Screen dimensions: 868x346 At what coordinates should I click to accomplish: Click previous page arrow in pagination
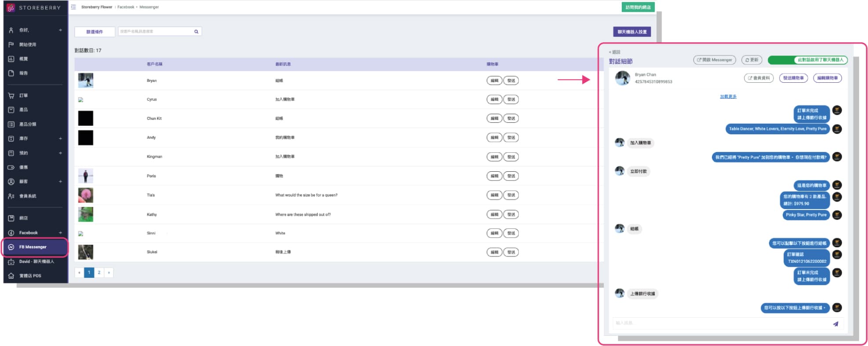point(79,272)
